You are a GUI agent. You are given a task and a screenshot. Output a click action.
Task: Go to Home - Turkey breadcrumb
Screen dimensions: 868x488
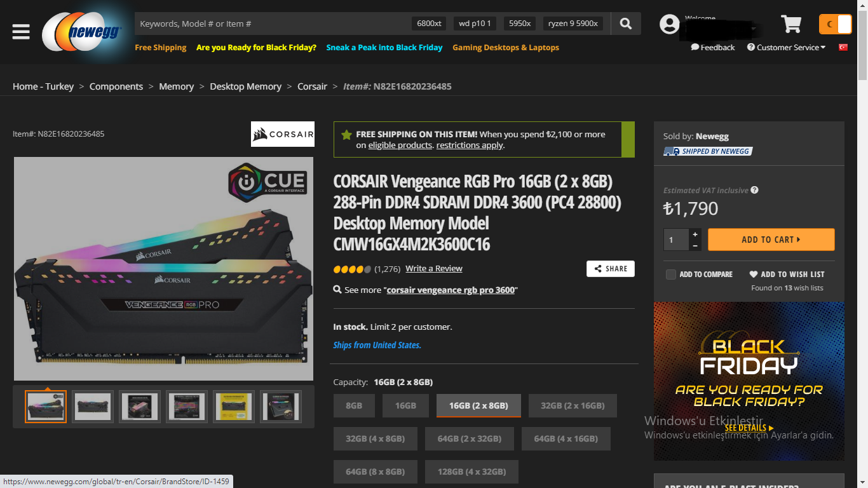pyautogui.click(x=43, y=86)
